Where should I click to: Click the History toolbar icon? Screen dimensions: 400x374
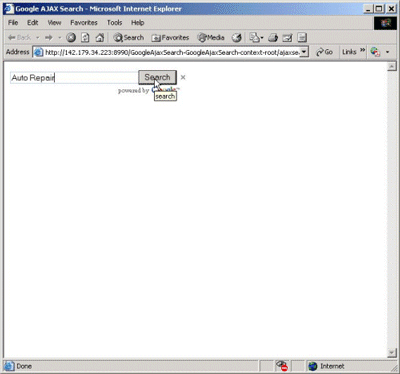237,38
